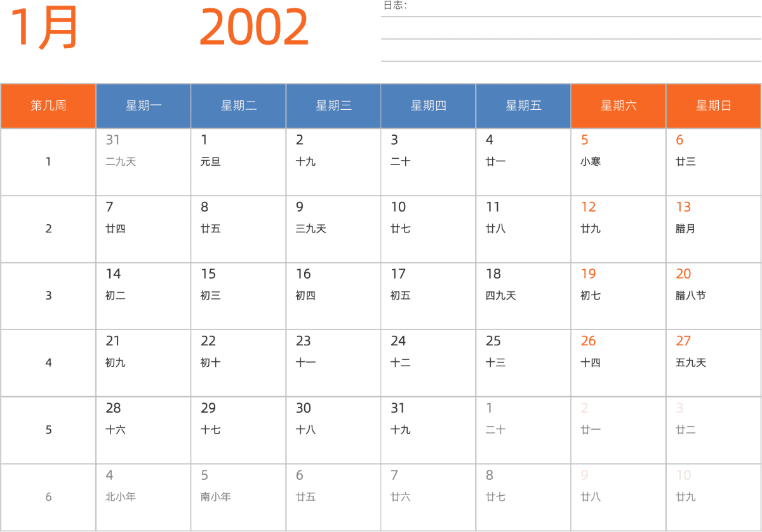The width and height of the screenshot is (762, 532).
Task: Select date number 21
Action: [x=112, y=342]
